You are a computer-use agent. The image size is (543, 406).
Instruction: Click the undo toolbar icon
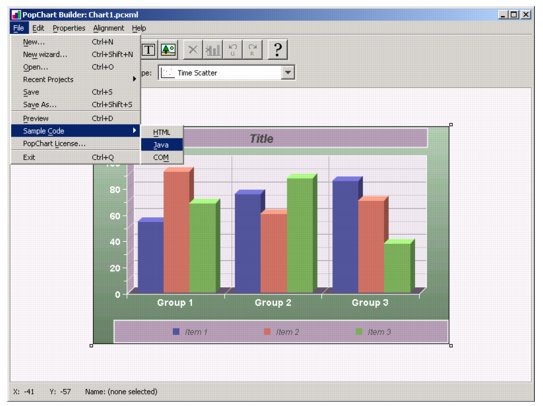(x=233, y=50)
